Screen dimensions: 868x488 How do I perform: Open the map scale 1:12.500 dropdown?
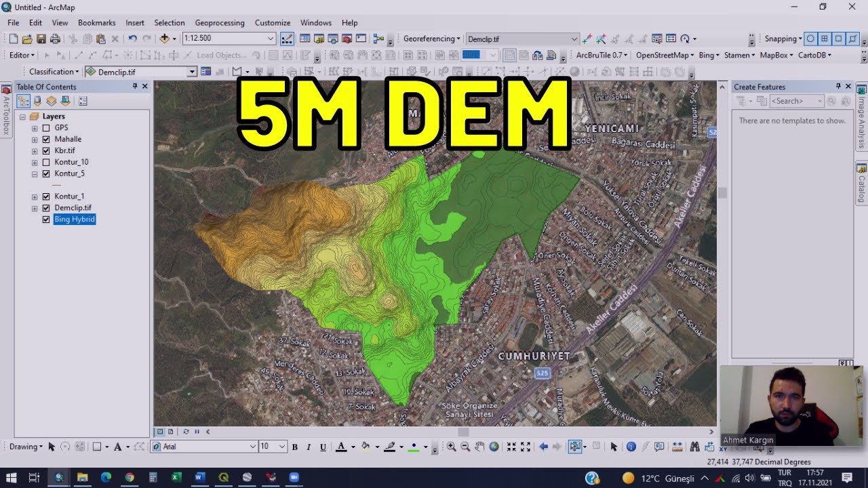271,39
